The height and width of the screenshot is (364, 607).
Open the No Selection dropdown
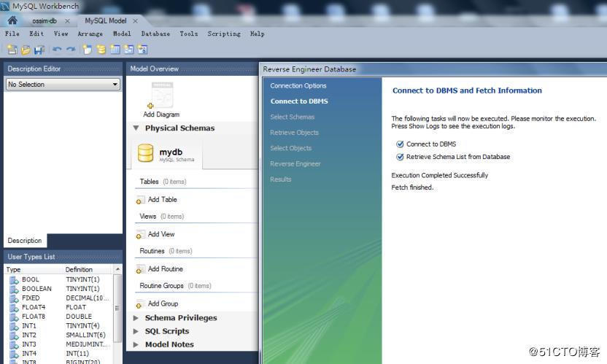pyautogui.click(x=63, y=85)
